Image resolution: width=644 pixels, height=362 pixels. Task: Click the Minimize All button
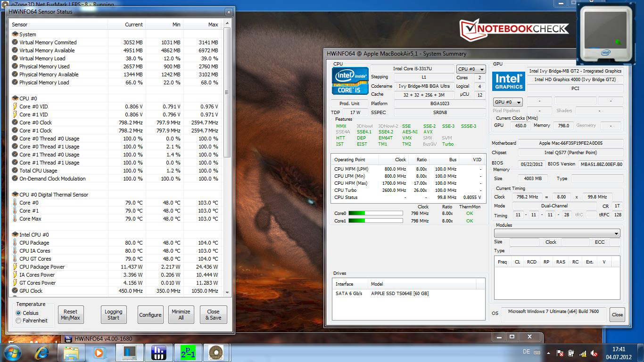181,315
